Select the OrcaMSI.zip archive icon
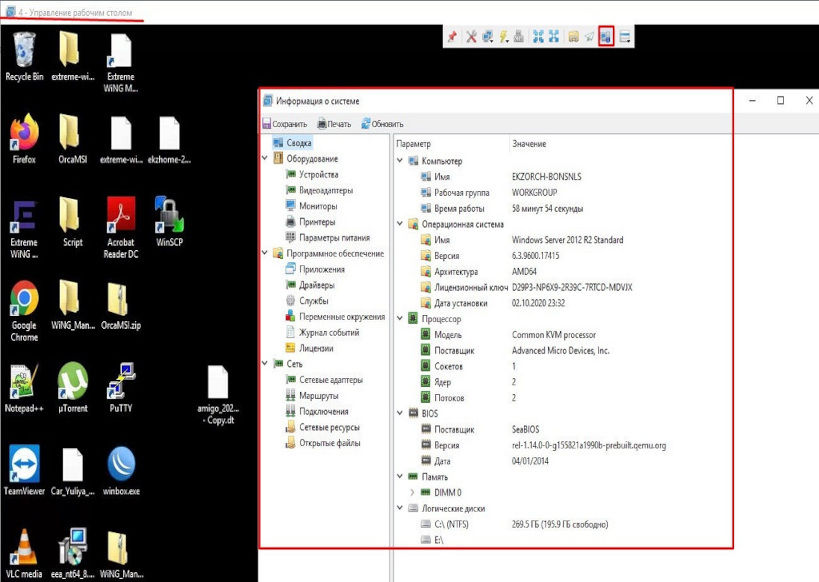The height and width of the screenshot is (582, 819). tap(121, 306)
